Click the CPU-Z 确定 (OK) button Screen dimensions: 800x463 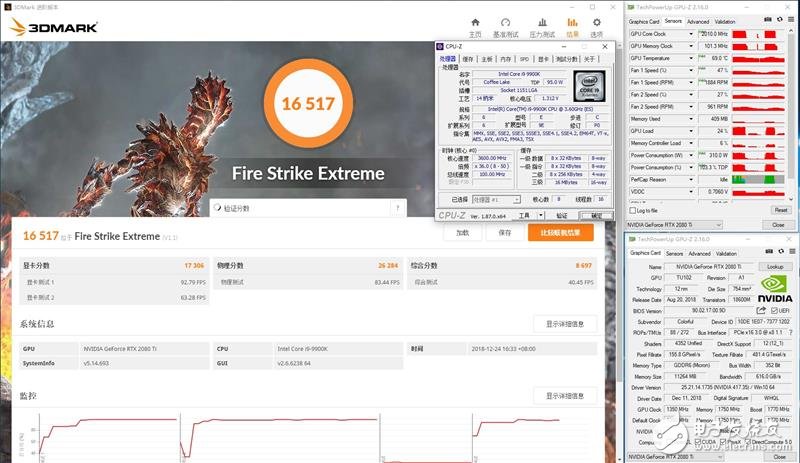pyautogui.click(x=596, y=215)
